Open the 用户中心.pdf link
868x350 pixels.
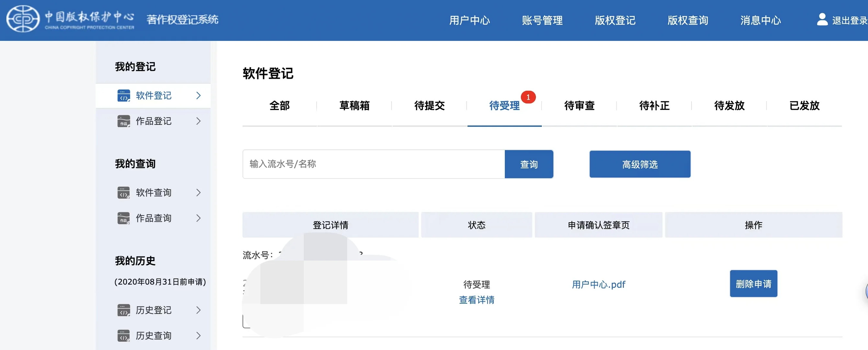tap(598, 284)
